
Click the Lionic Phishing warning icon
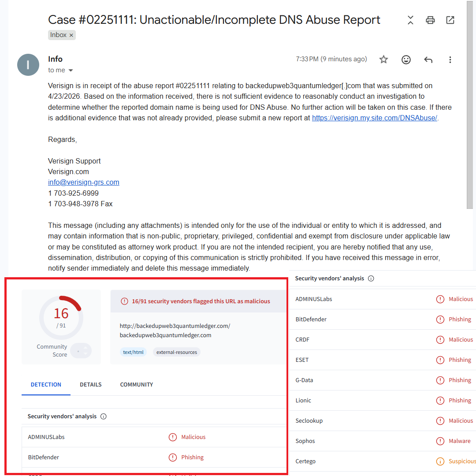pos(440,400)
